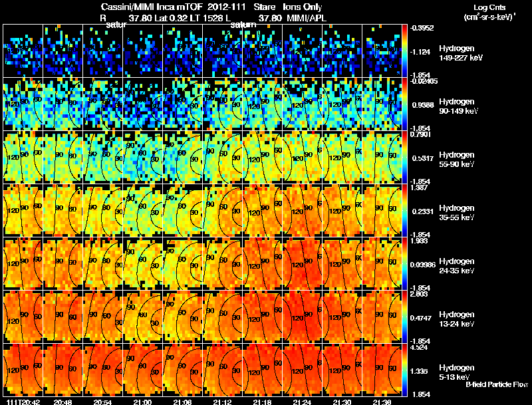The image size is (532, 405).
Task: Click the '21:06' time axis label
Action: coord(182,402)
